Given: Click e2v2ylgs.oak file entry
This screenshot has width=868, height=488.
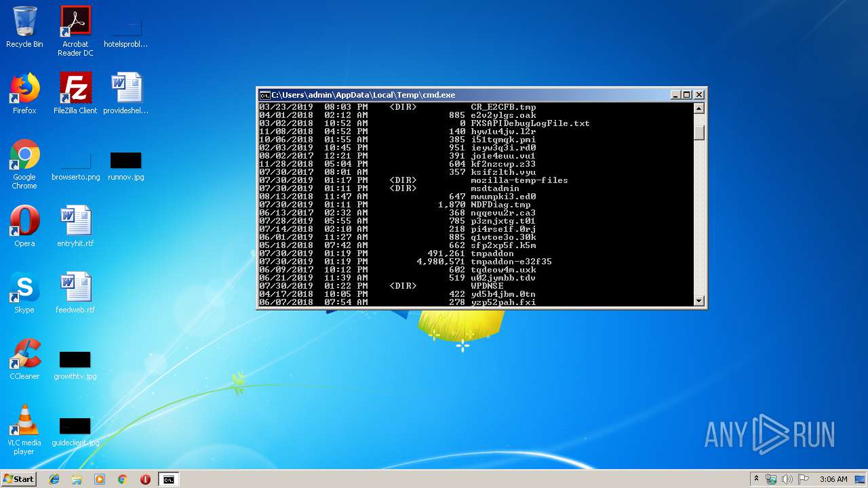Looking at the screenshot, I should 503,115.
